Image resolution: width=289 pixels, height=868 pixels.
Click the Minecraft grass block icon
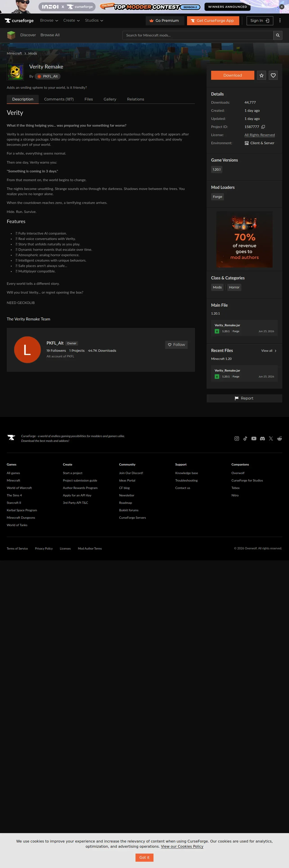11,35
